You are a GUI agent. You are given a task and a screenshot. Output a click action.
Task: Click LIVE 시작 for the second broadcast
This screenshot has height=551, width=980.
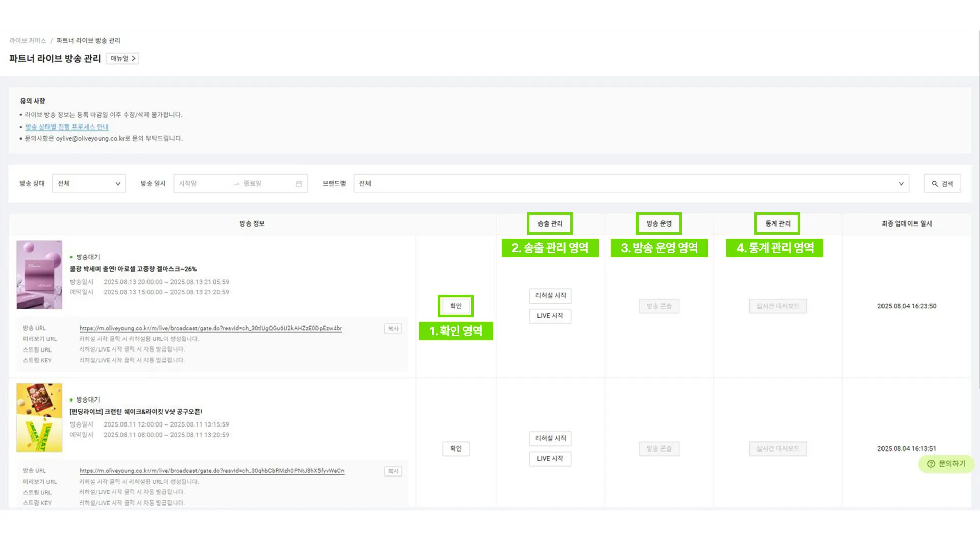point(550,459)
